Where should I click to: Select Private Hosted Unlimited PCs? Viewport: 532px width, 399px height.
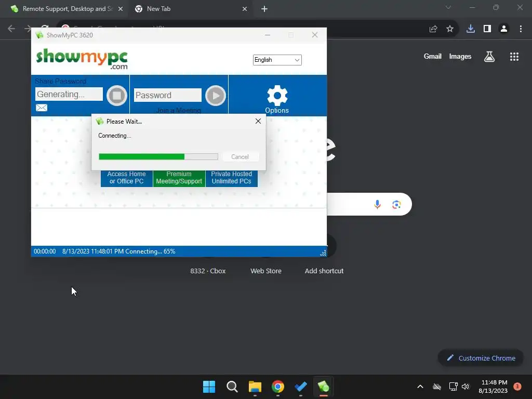pos(231,178)
